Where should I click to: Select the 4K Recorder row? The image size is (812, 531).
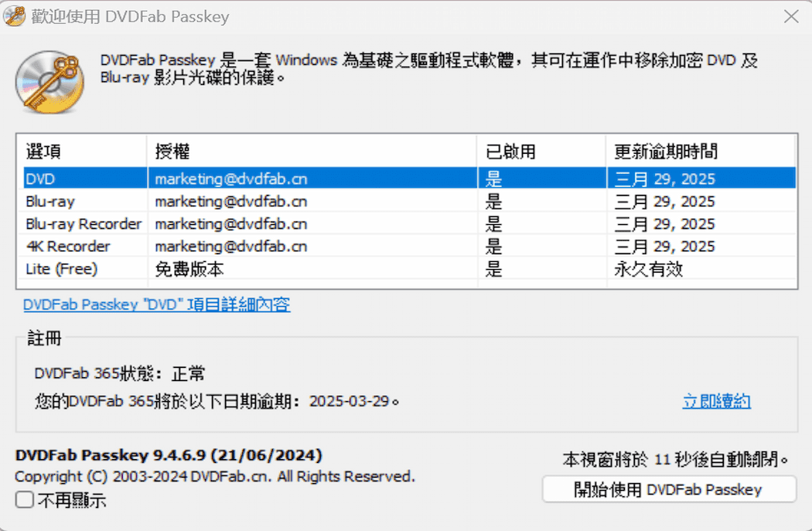point(410,247)
